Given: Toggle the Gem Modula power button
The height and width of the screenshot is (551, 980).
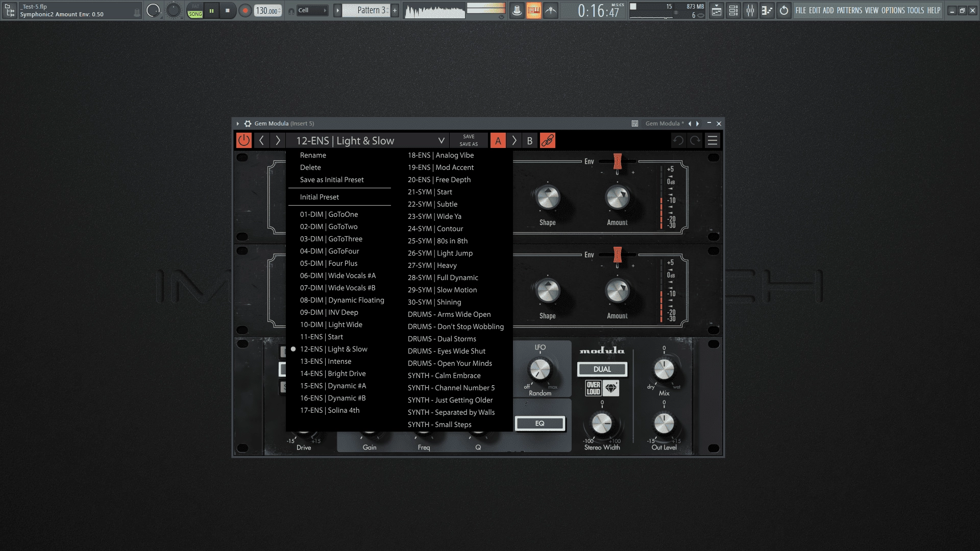Looking at the screenshot, I should click(244, 140).
